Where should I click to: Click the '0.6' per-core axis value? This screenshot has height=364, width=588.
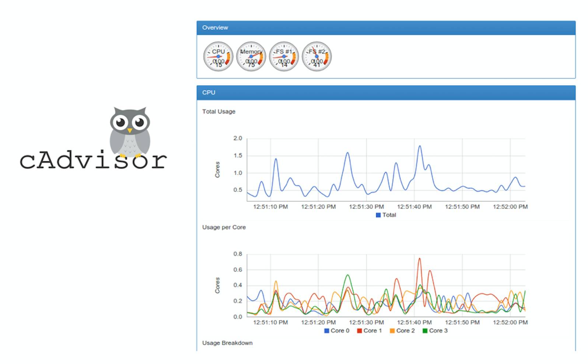tap(238, 270)
